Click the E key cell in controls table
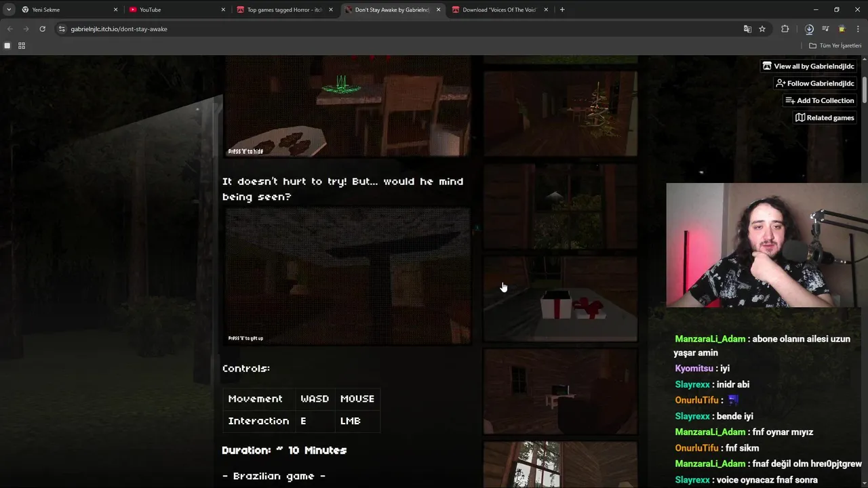 (x=315, y=421)
